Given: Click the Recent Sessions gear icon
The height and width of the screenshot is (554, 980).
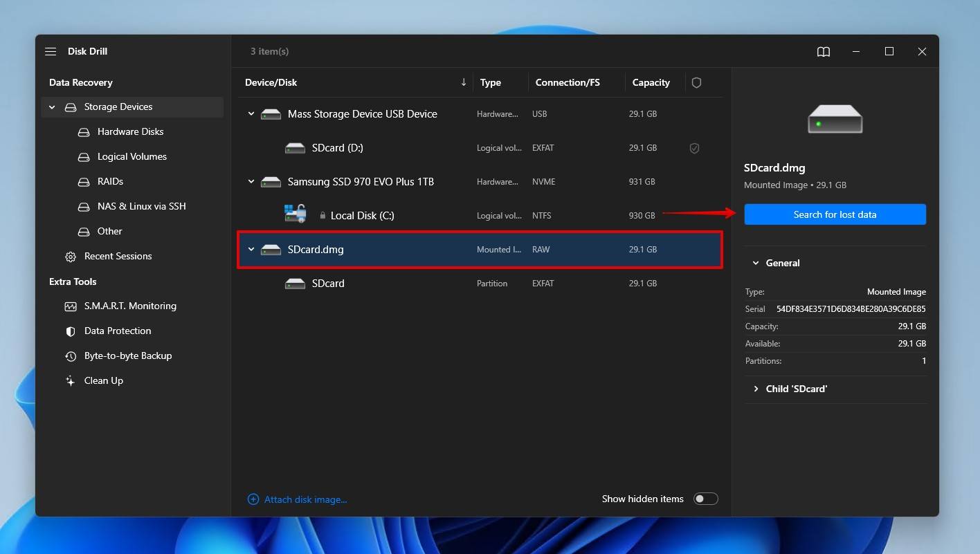Looking at the screenshot, I should click(x=71, y=257).
